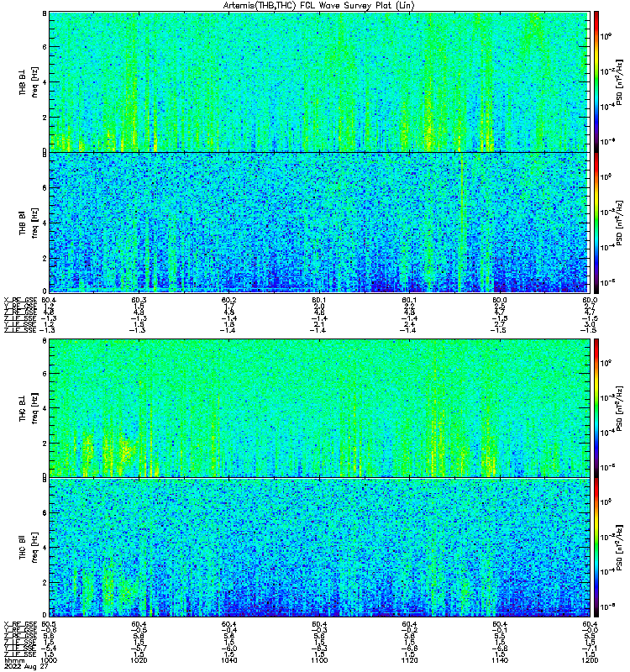Click the 'THC B∥ freq [Hz]' axis label
This screenshot has height=672, width=630.
(29, 548)
